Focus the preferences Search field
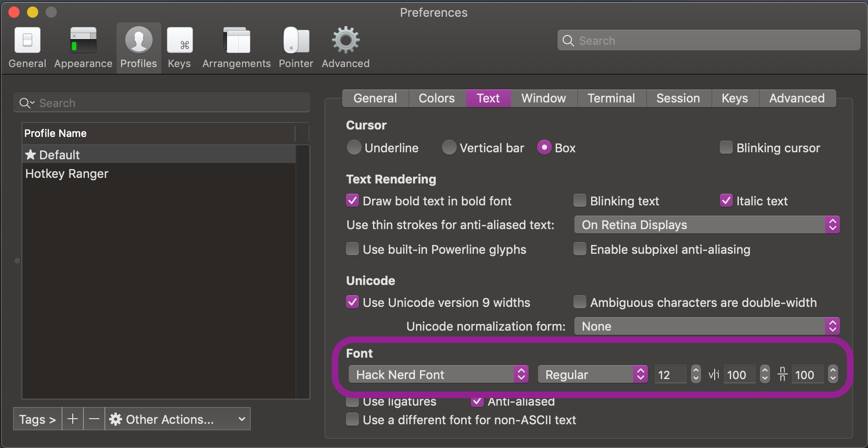This screenshot has width=868, height=448. click(709, 41)
